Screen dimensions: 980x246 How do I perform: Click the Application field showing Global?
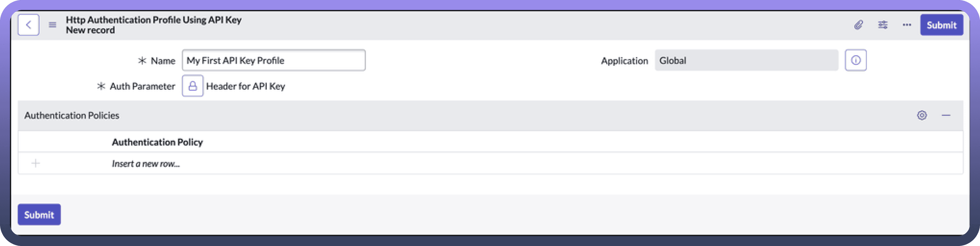(x=746, y=60)
